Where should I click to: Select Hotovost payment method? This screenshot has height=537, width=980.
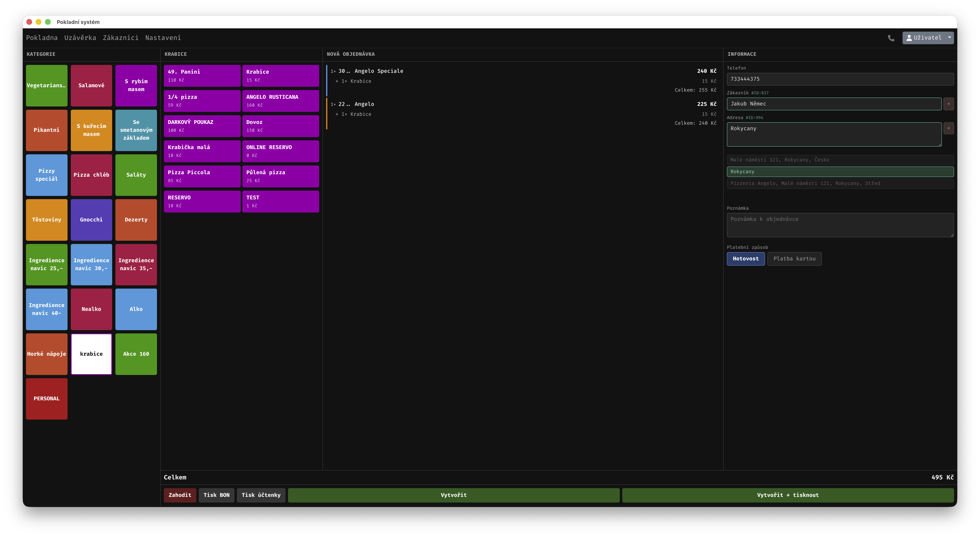(x=745, y=259)
